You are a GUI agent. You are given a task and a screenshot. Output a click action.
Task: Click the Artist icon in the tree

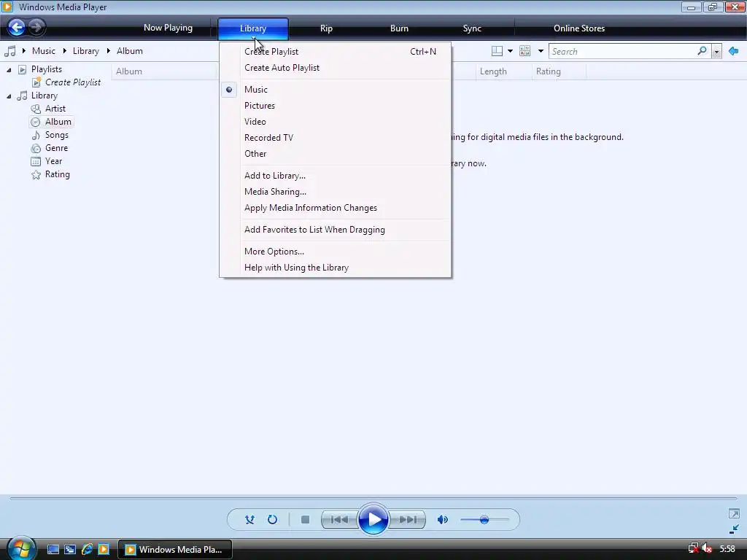36,109
